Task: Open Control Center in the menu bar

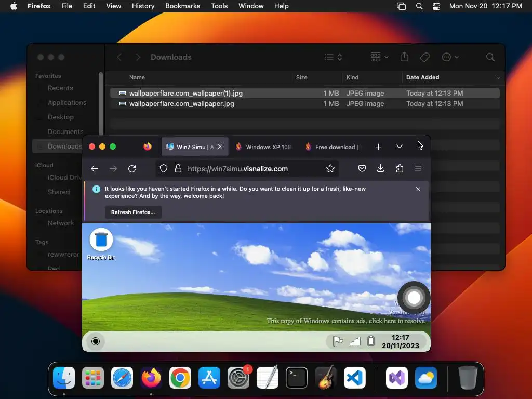Action: (x=436, y=6)
